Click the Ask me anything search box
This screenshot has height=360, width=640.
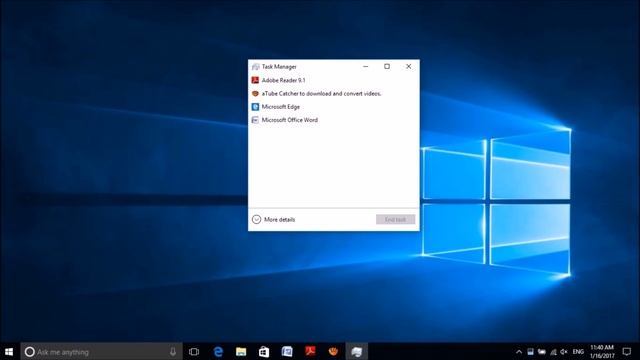pos(101,351)
